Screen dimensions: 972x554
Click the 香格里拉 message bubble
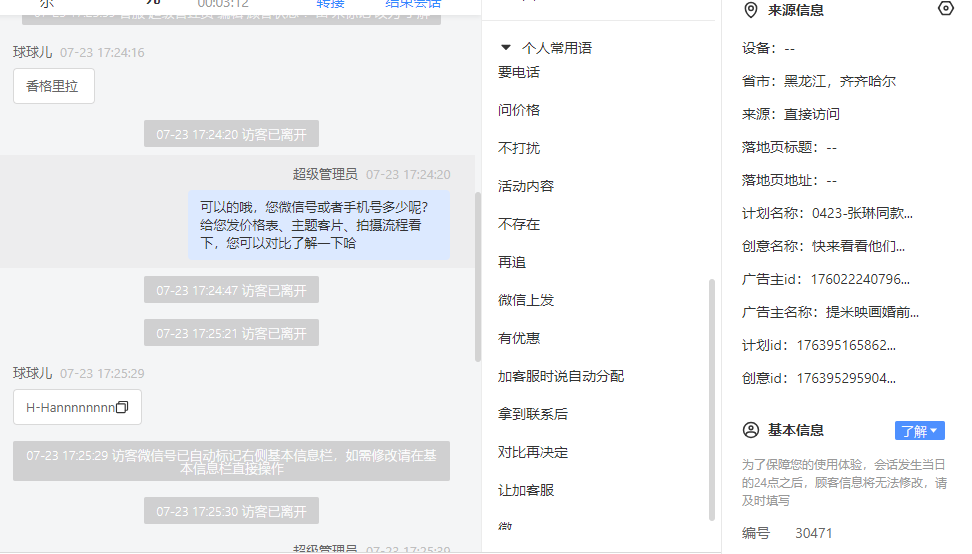(54, 86)
